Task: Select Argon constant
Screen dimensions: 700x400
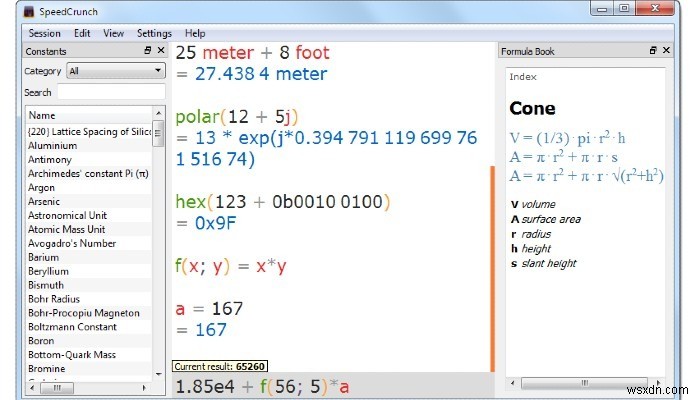Action: 89,188
